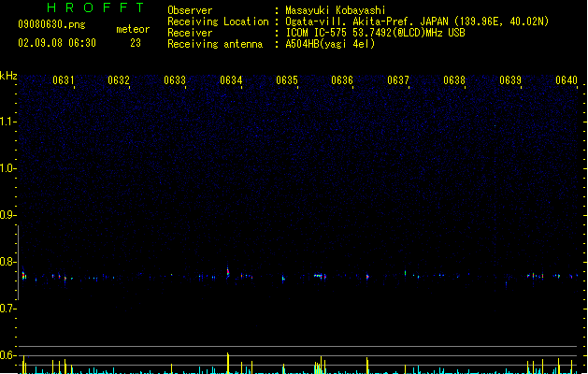Click the 1.1 kHz frequency axis label
This screenshot has height=374, width=588.
pos(8,122)
